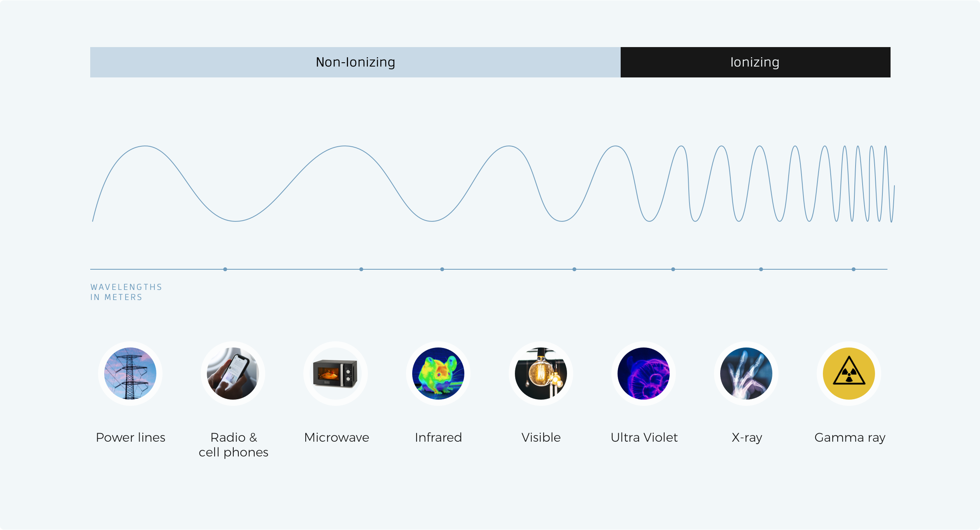Select the cell phone in hand icon
Image resolution: width=980 pixels, height=530 pixels.
coord(233,374)
